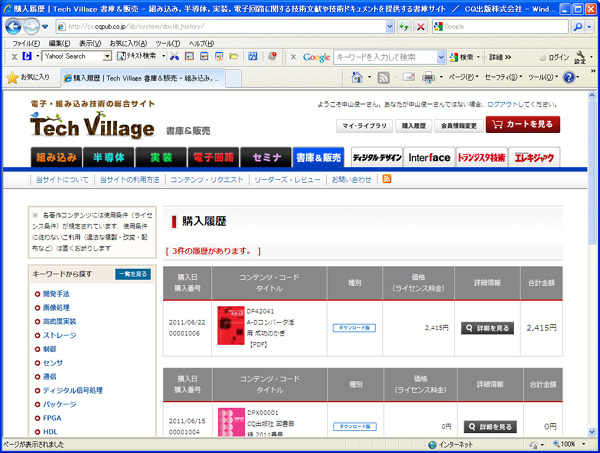The image size is (600, 453).
Task: Click the Tech Village site logo
Action: coord(92,126)
